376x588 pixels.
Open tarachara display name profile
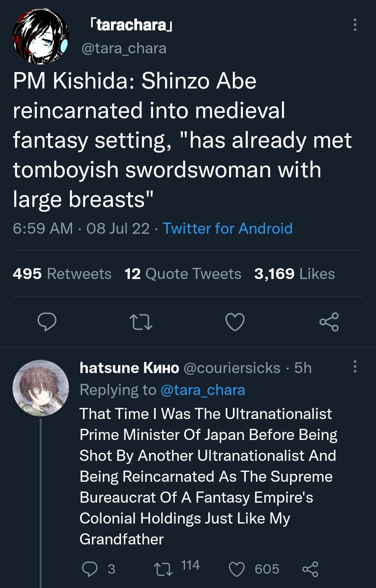(x=131, y=25)
